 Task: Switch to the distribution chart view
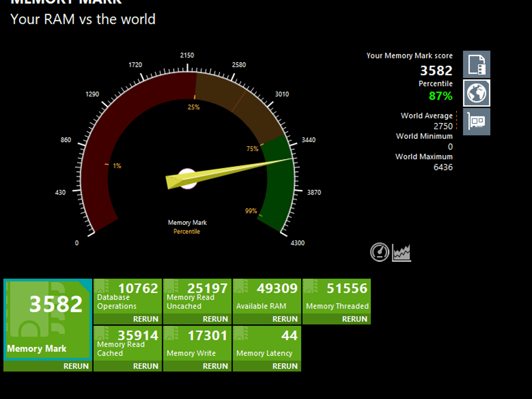[x=401, y=252]
